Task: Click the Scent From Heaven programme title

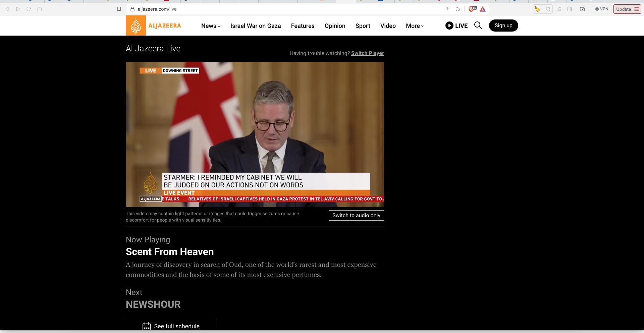Action: 170,252
